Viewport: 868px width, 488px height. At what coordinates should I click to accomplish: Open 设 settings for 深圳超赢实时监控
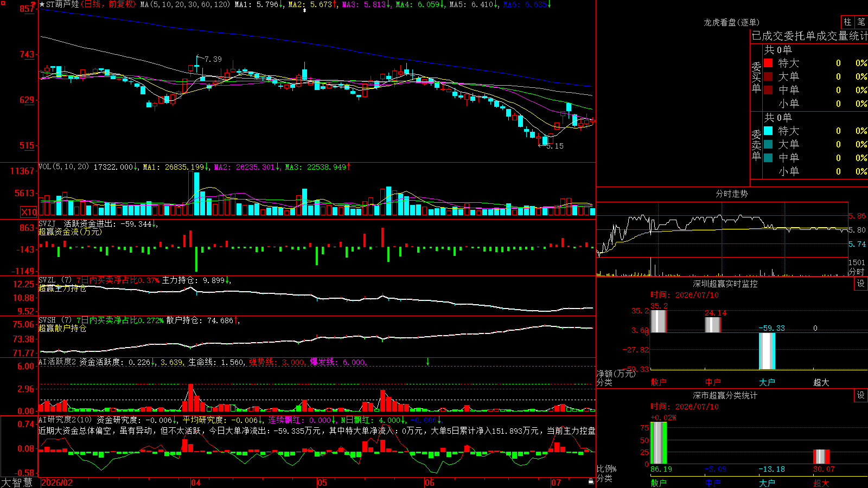pos(861,284)
